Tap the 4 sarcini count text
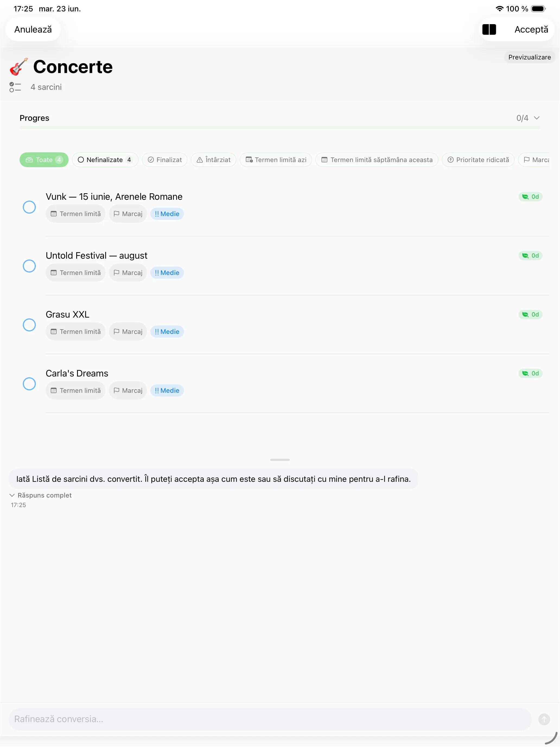 [46, 87]
